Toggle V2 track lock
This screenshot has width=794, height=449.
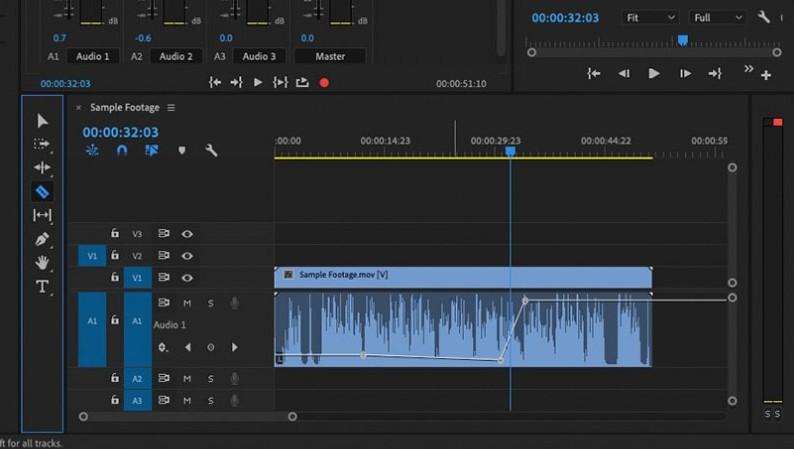115,255
